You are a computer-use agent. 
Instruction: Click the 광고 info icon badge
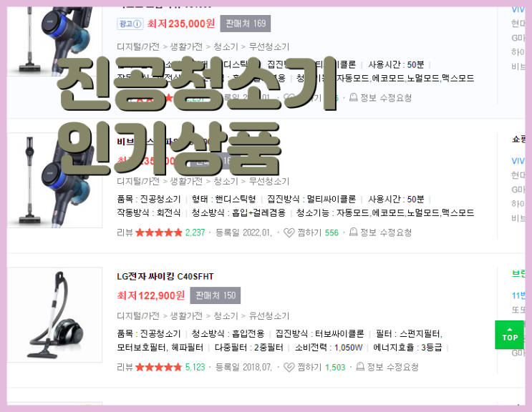click(130, 24)
